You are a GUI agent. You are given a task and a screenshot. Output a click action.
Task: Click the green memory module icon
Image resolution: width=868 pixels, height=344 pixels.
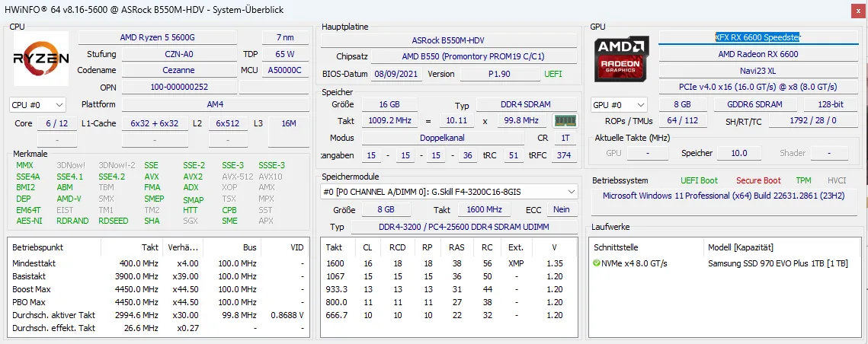pos(565,120)
